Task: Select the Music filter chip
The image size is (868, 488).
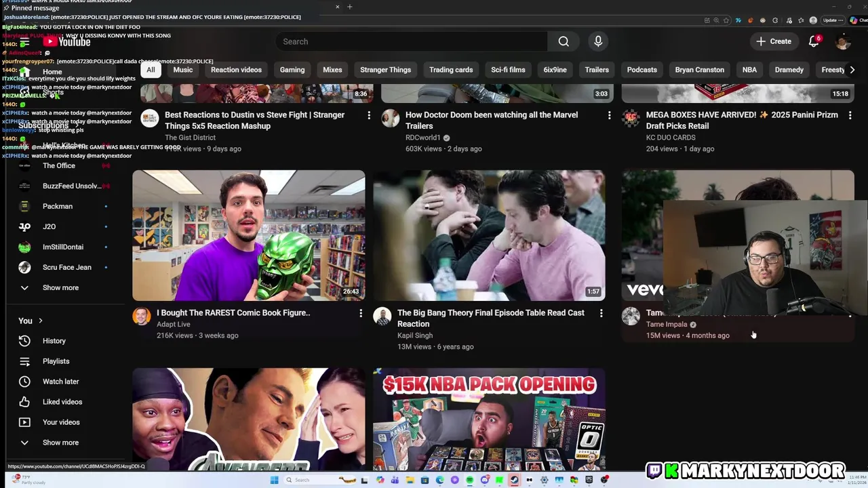Action: coord(183,70)
